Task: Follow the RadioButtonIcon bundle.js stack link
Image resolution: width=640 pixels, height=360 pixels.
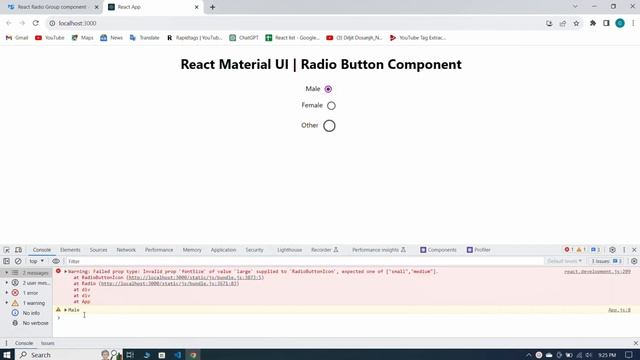Action: tap(195, 278)
